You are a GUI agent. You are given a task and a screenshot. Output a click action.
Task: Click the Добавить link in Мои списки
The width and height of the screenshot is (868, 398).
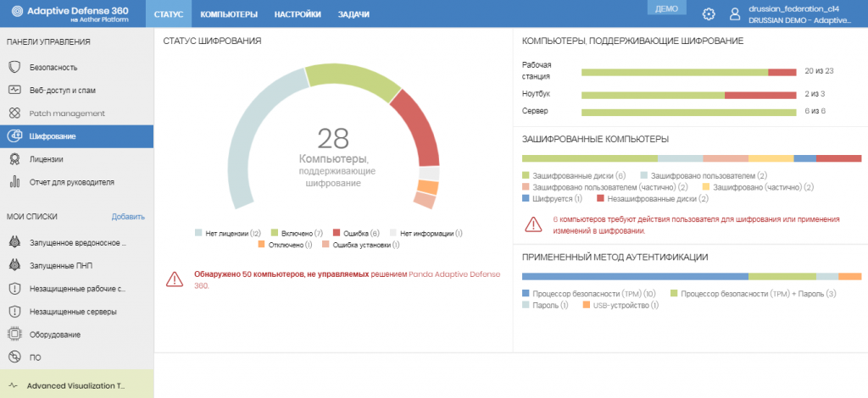tap(128, 217)
